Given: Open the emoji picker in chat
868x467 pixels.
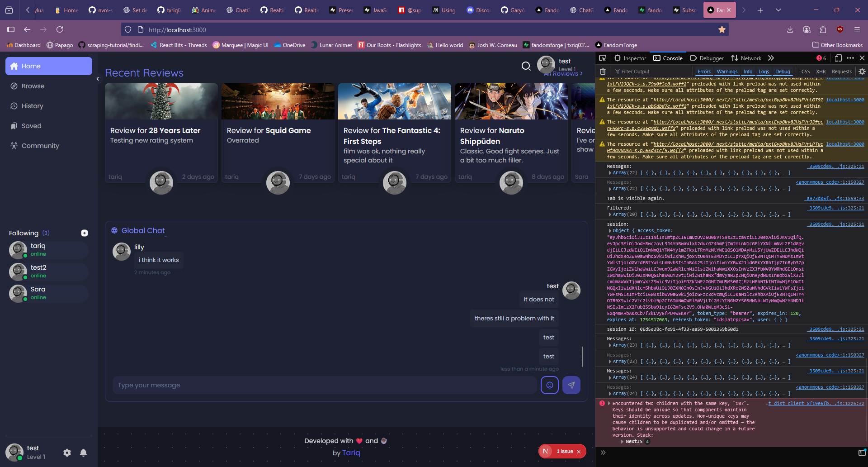Looking at the screenshot, I should click(550, 385).
